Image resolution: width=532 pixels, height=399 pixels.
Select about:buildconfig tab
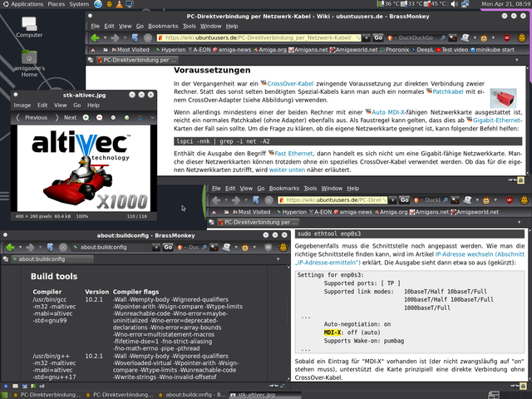pyautogui.click(x=52, y=259)
